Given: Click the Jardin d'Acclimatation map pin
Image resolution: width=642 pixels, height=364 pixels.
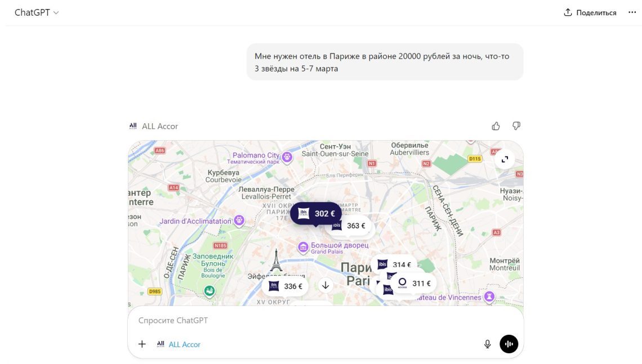Looking at the screenshot, I should coord(239,221).
